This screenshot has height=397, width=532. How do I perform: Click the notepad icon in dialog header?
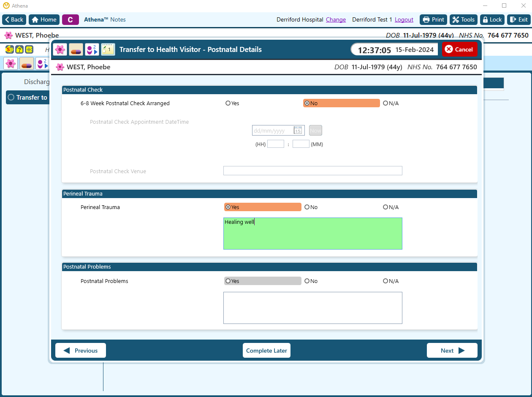coord(108,49)
